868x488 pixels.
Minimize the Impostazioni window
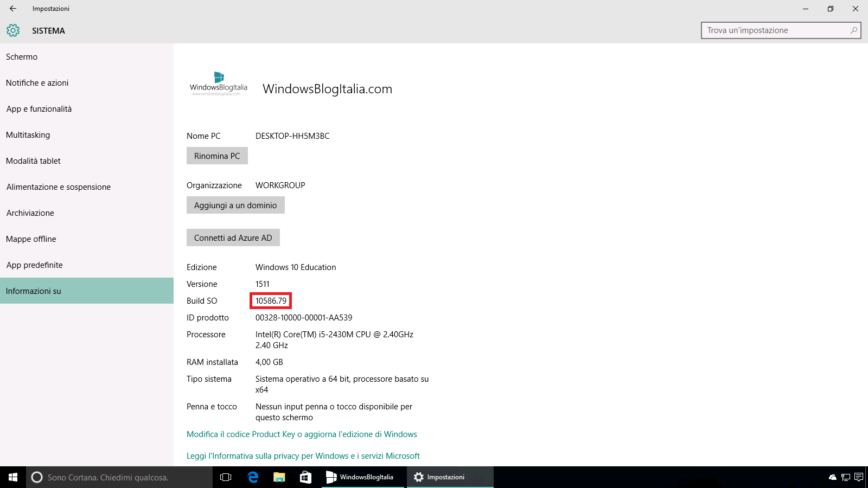coord(806,9)
